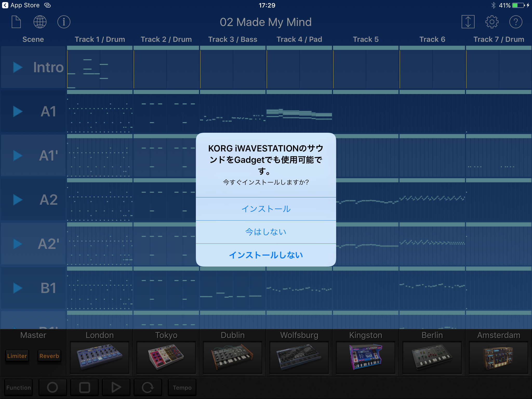Tap the Scene column header
The image size is (532, 399).
coord(33,39)
